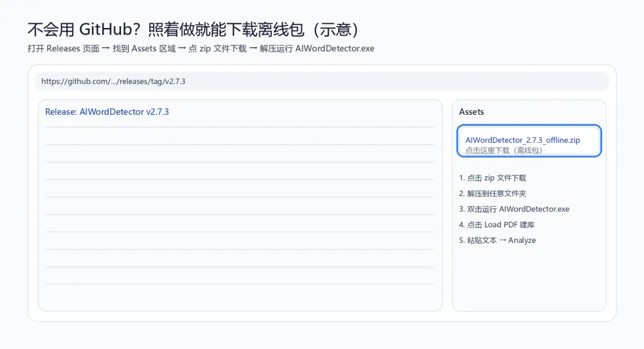Click the github.com releases URL bar
The height and width of the screenshot is (349, 644).
coord(322,81)
